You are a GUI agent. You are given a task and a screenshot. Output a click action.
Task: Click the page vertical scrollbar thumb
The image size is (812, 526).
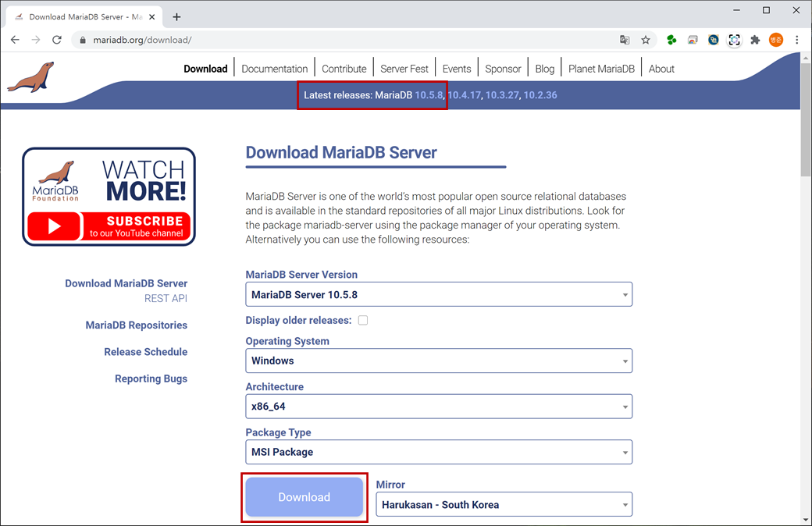click(x=806, y=120)
